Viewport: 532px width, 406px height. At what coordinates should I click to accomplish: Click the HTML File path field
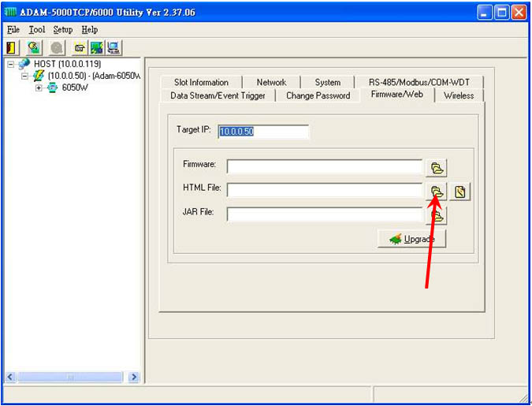point(325,191)
